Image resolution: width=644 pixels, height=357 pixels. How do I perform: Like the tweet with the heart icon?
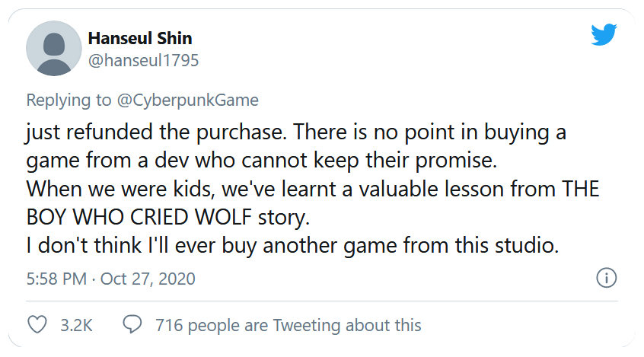click(x=37, y=325)
